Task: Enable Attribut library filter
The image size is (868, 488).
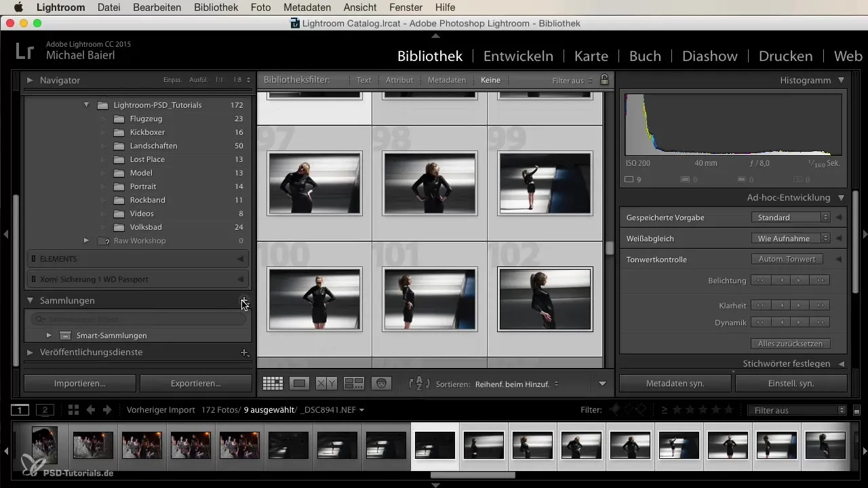Action: [x=399, y=80]
